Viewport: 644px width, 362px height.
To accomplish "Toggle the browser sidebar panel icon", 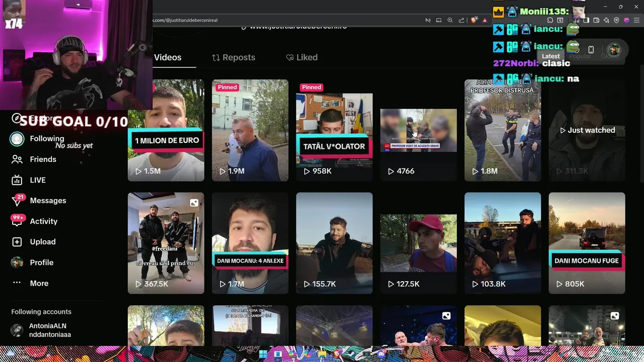I will [586, 20].
